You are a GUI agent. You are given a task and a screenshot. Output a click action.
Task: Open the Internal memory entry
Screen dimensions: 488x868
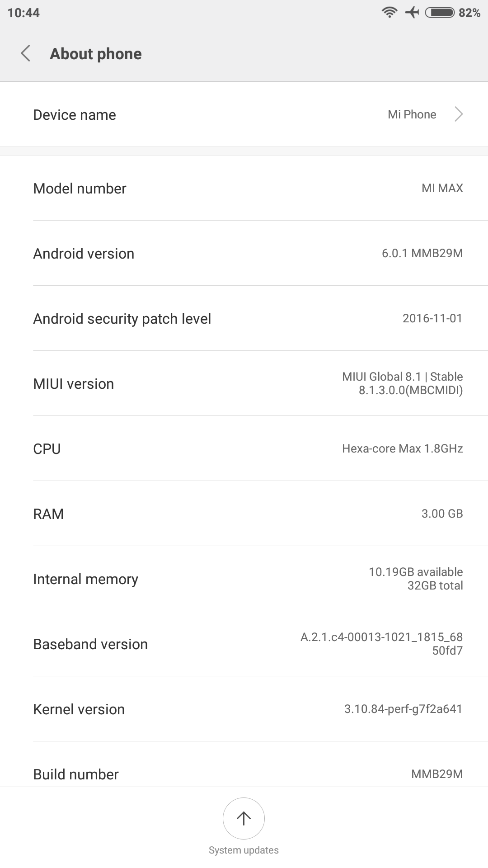click(x=244, y=579)
